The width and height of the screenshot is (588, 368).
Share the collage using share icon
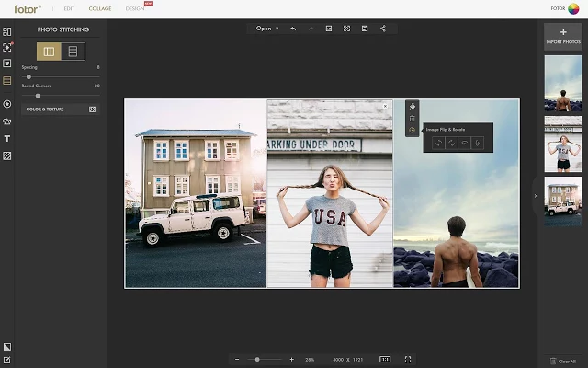(x=382, y=29)
